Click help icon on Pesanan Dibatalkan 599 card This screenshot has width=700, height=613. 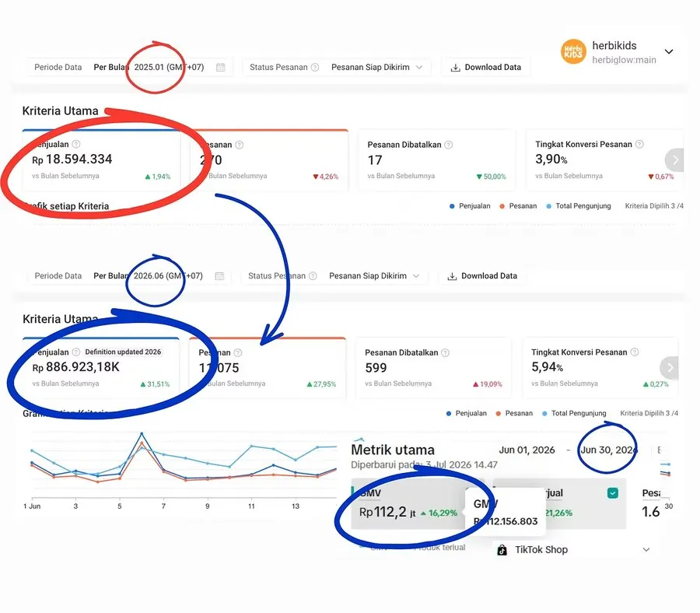click(x=446, y=352)
